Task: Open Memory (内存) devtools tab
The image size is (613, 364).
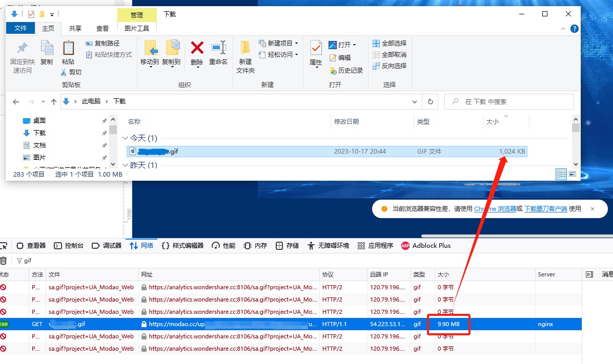Action: 255,246
